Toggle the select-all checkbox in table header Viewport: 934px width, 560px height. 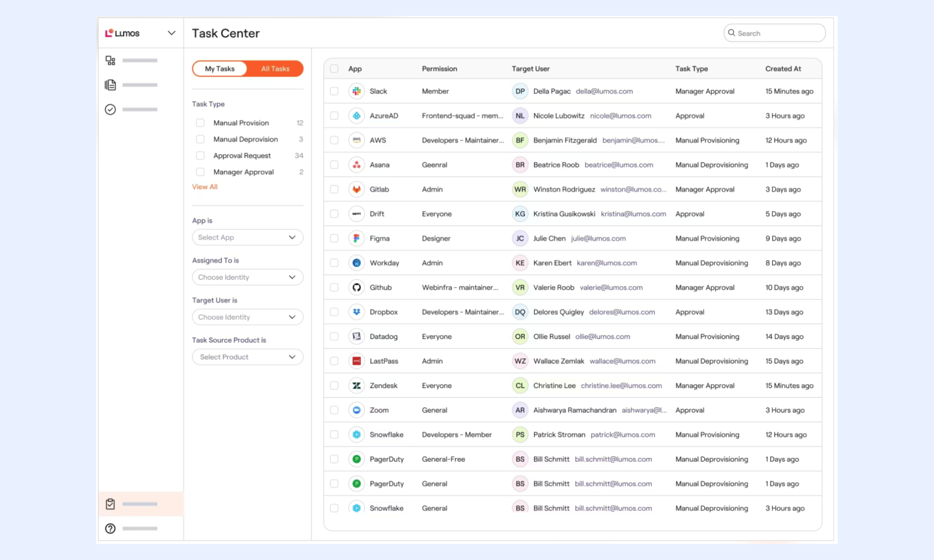pos(334,69)
